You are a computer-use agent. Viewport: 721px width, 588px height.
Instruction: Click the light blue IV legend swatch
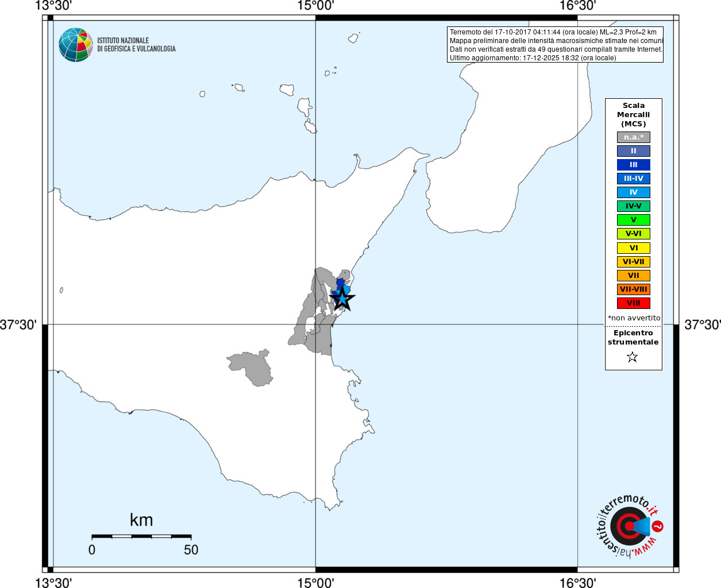(x=633, y=192)
